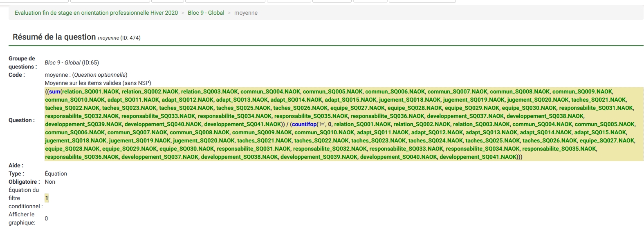Click the Équation type value
Viewport: 644px width, 238px height.
pyautogui.click(x=56, y=174)
